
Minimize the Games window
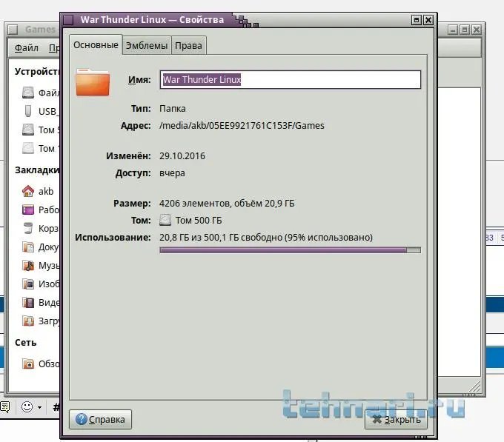(453, 30)
